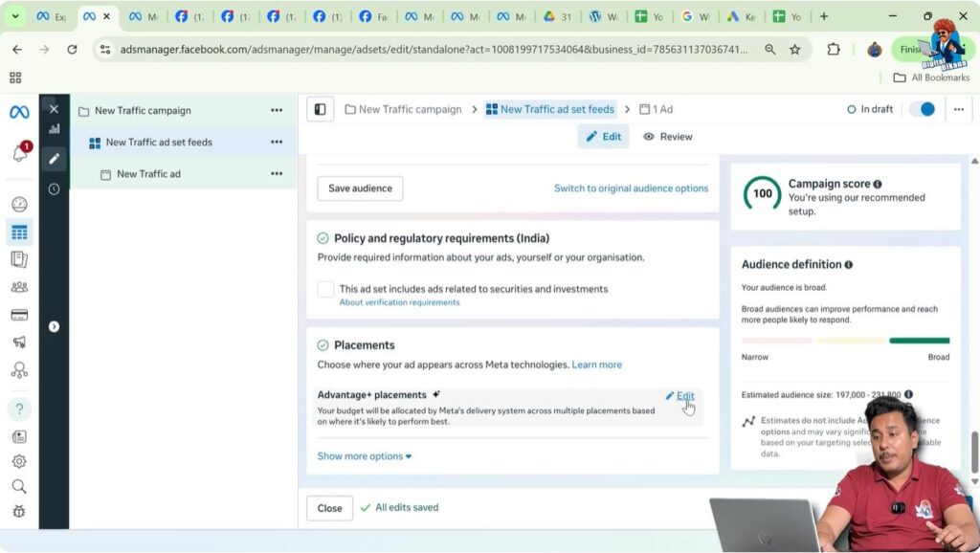Click the Search magnifier in sidebar

point(19,486)
